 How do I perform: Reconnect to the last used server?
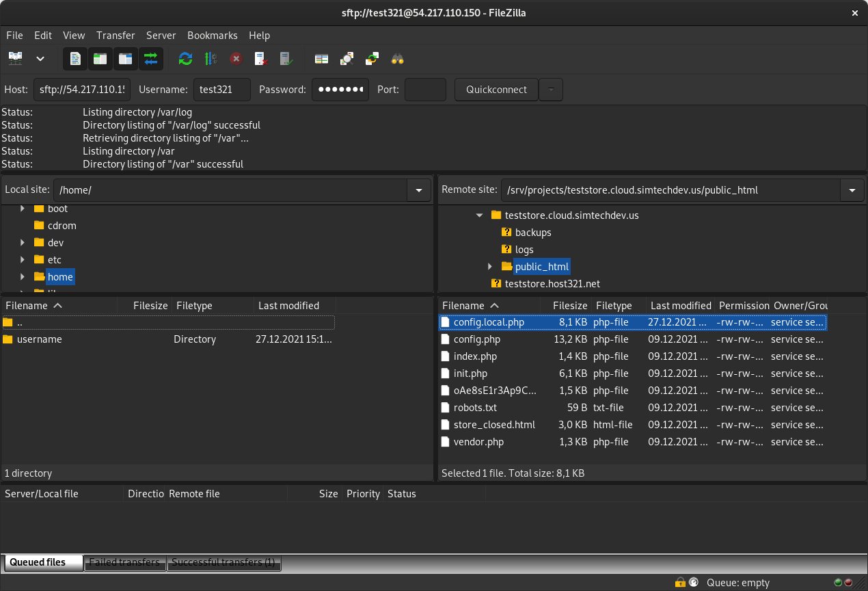click(x=286, y=59)
